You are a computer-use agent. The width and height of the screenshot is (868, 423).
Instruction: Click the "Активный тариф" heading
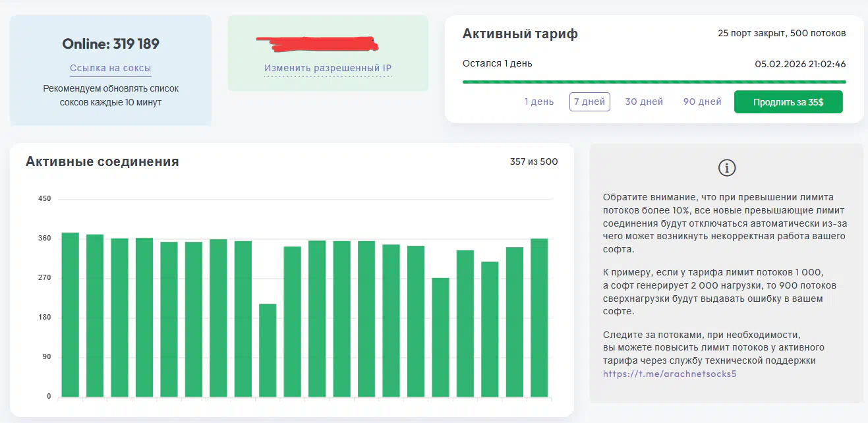[x=520, y=34]
